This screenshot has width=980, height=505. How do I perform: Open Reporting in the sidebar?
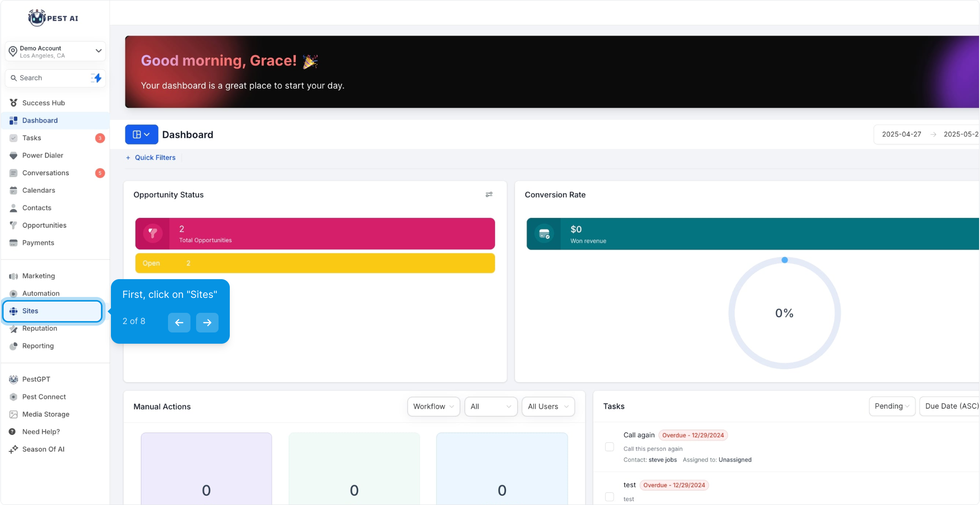(55, 346)
